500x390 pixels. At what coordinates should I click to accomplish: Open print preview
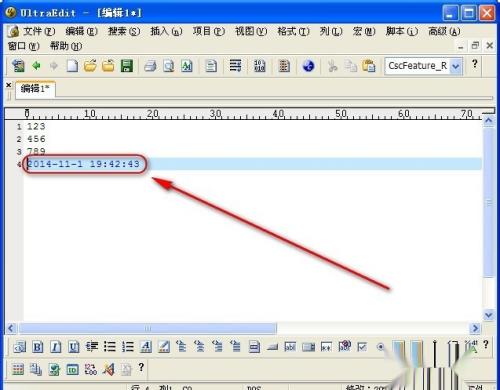tap(169, 66)
